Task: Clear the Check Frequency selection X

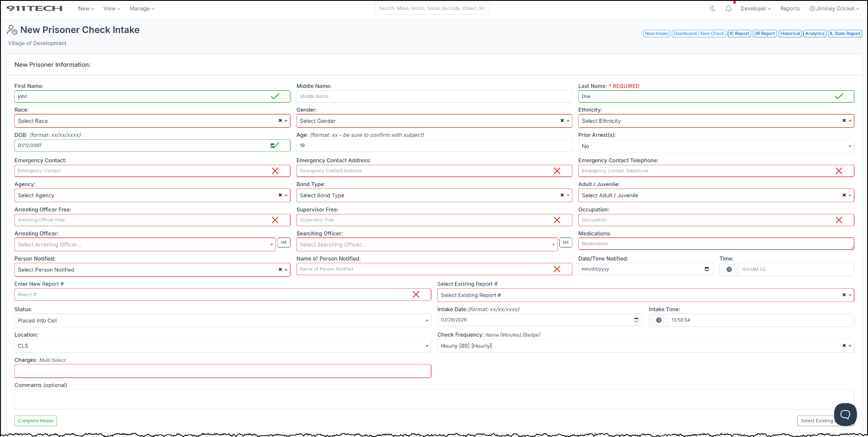Action: point(844,345)
